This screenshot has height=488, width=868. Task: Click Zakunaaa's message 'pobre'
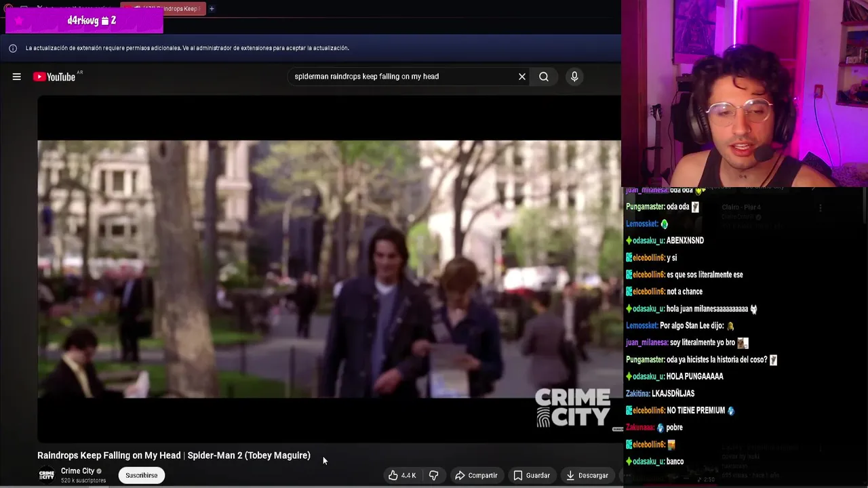point(674,427)
